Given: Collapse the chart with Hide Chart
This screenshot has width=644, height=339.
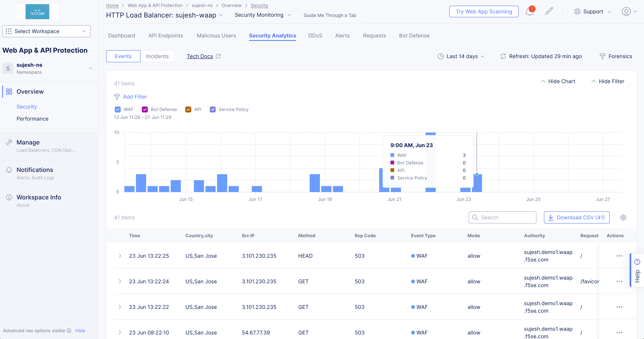Looking at the screenshot, I should (x=558, y=81).
